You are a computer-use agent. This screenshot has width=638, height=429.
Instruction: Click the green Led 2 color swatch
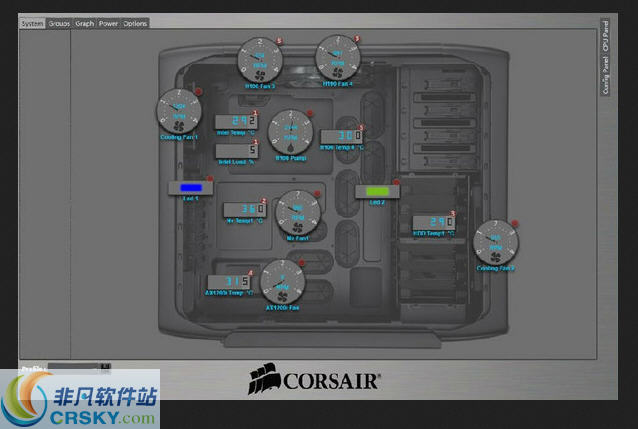point(377,191)
